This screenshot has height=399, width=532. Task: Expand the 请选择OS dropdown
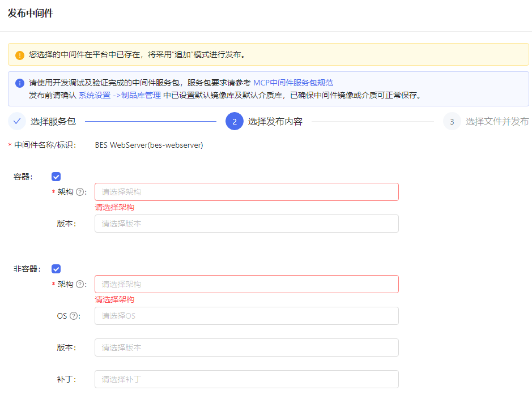tap(246, 316)
